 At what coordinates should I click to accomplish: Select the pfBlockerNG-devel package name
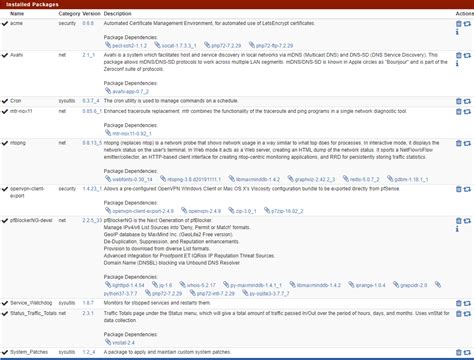coord(31,220)
